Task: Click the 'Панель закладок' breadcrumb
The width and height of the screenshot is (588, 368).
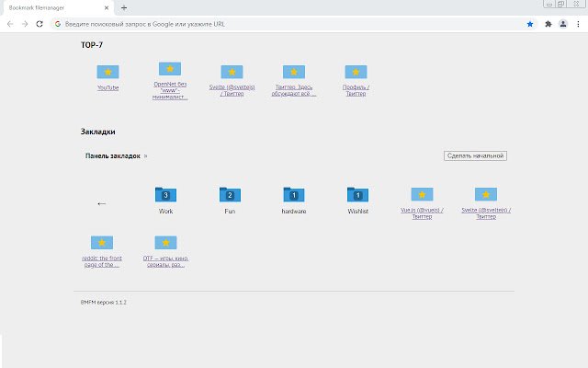Action: 112,155
